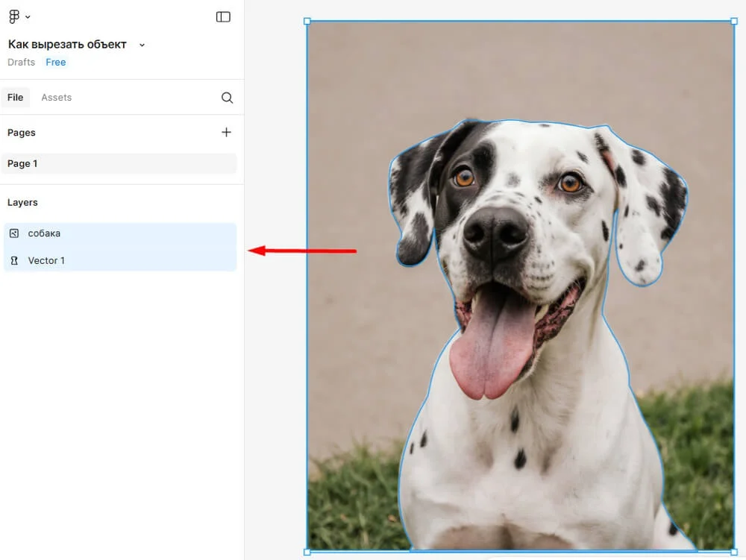Open the Drafts location link
The height and width of the screenshot is (560, 746).
(22, 63)
